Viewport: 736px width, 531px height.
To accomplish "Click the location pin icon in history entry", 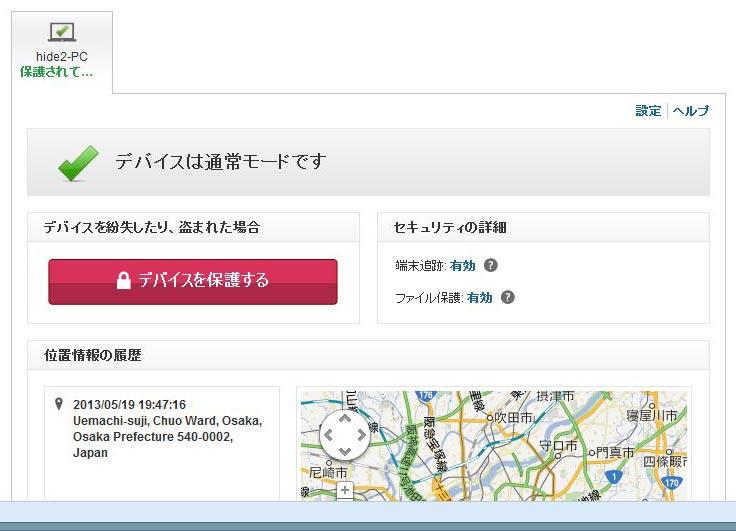I will 59,404.
